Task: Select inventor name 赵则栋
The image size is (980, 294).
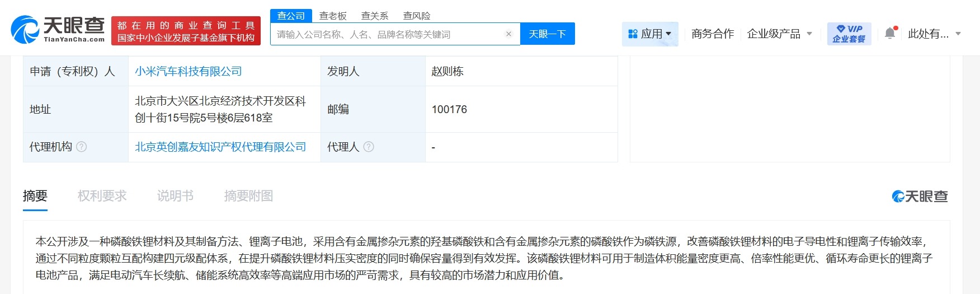Action: [447, 72]
